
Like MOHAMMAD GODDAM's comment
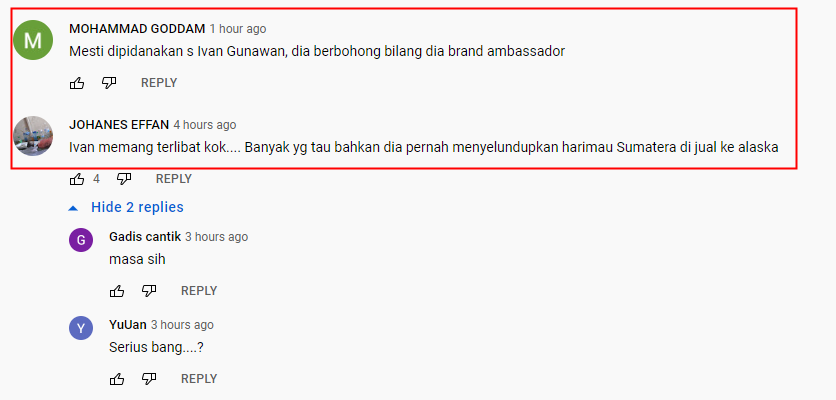[77, 83]
